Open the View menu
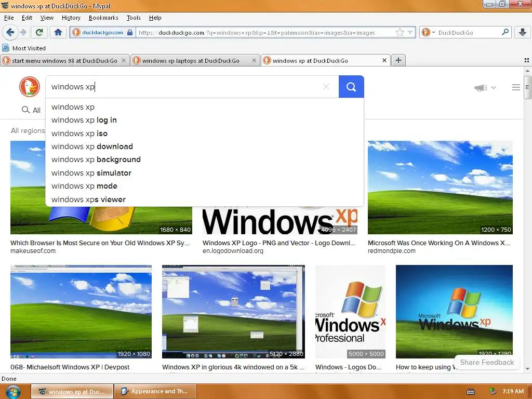This screenshot has width=532, height=399. (x=47, y=18)
